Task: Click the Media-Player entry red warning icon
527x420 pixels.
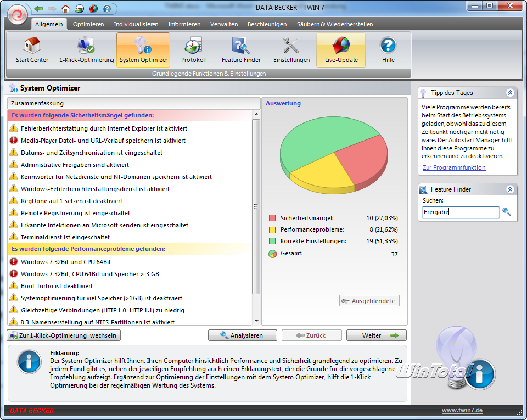Action: (14, 140)
